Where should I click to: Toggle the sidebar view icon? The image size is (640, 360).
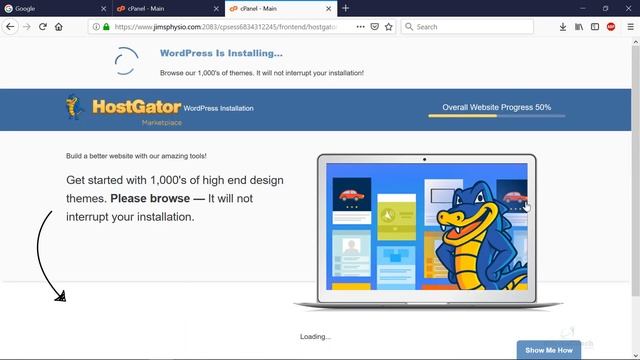[x=595, y=27]
